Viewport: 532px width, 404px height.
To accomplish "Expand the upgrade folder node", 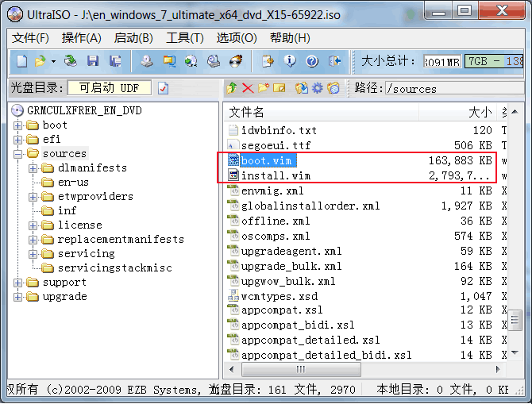I will coord(18,297).
